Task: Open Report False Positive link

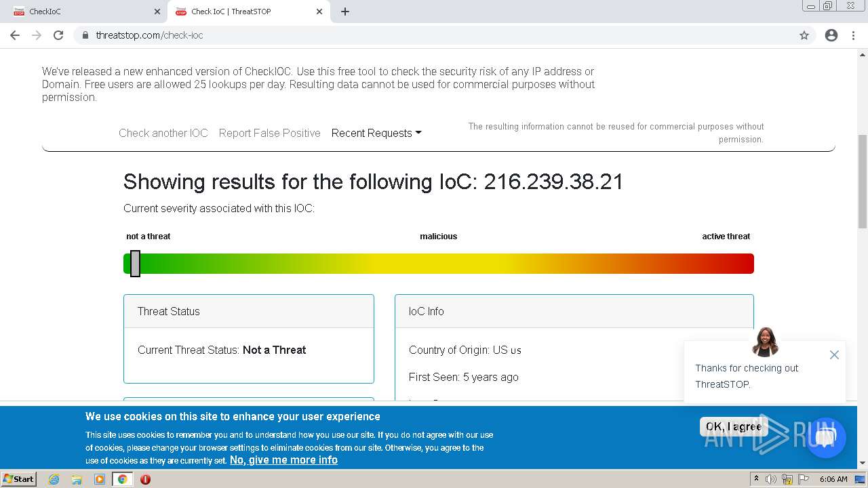Action: pyautogui.click(x=269, y=133)
